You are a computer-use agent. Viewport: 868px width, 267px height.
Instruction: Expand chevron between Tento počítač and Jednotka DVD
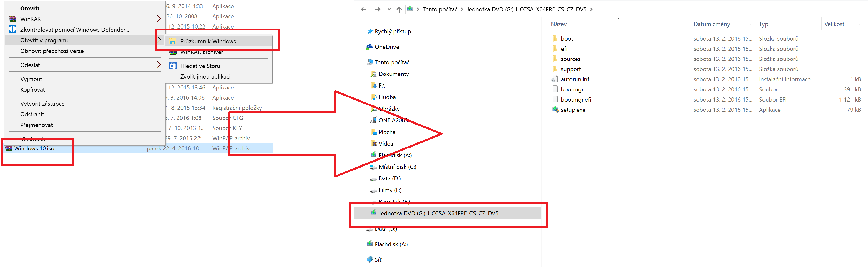click(x=462, y=9)
